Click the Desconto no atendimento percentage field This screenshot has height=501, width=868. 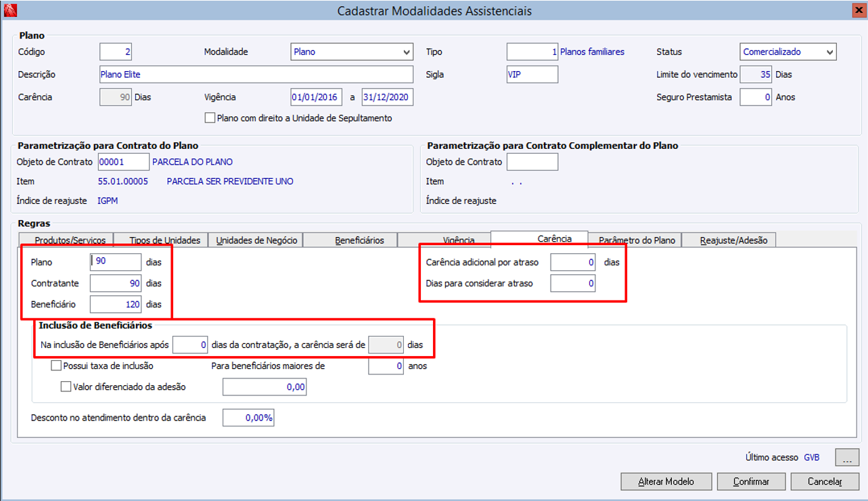pyautogui.click(x=248, y=418)
